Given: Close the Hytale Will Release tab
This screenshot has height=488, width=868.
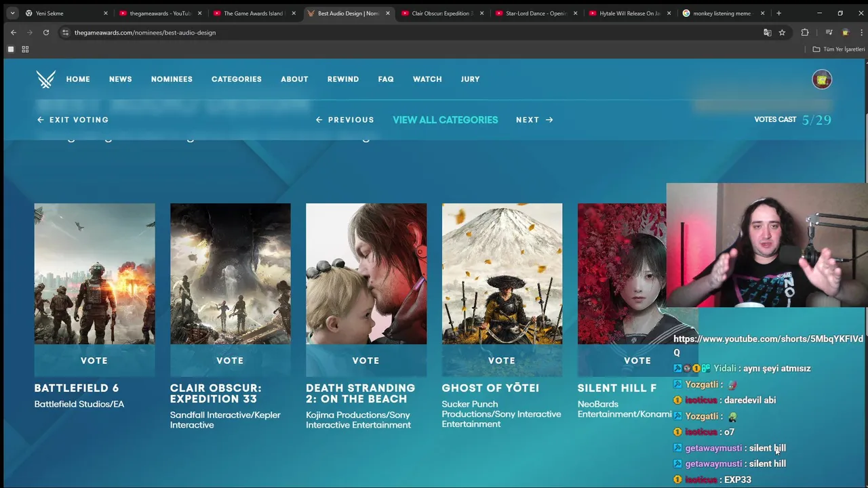Looking at the screenshot, I should coord(669,13).
